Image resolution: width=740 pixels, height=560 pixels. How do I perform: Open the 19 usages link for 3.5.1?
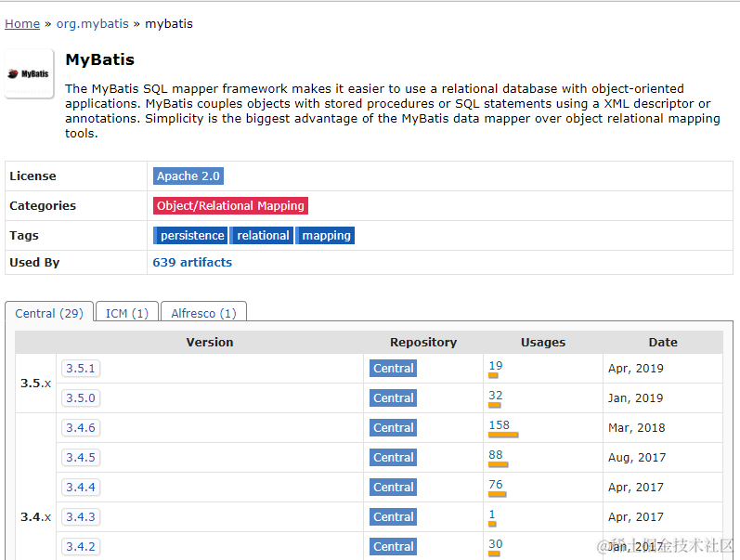(496, 366)
